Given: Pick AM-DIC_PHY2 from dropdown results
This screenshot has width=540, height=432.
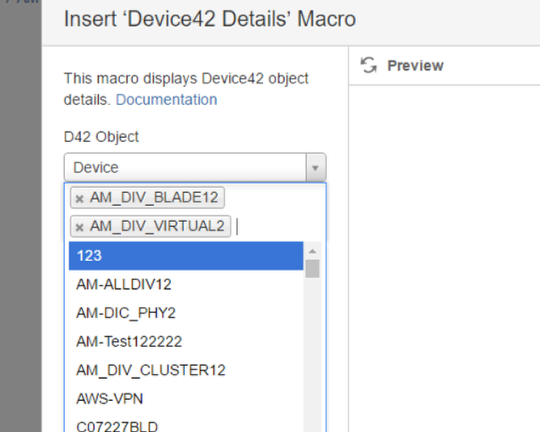Looking at the screenshot, I should click(x=186, y=313).
